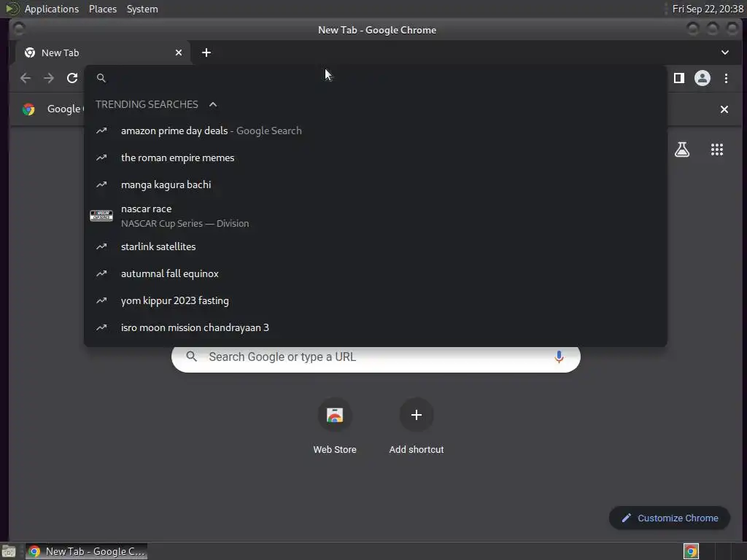Viewport: 747px width, 560px height.
Task: Select the New Tab tab
Action: [x=104, y=52]
